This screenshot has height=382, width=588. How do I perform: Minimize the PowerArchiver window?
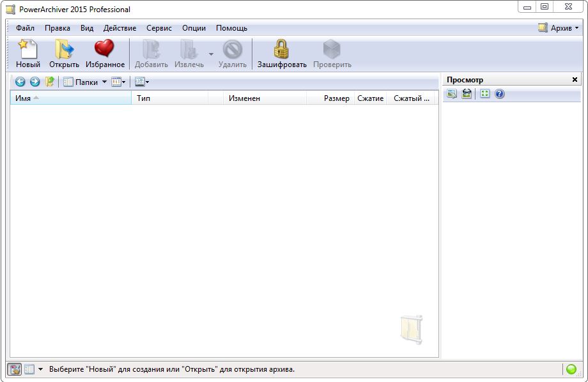tap(527, 6)
